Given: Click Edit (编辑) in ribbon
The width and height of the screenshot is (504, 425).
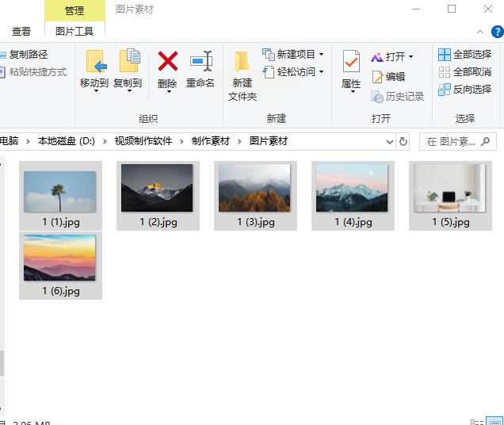Looking at the screenshot, I should [388, 77].
